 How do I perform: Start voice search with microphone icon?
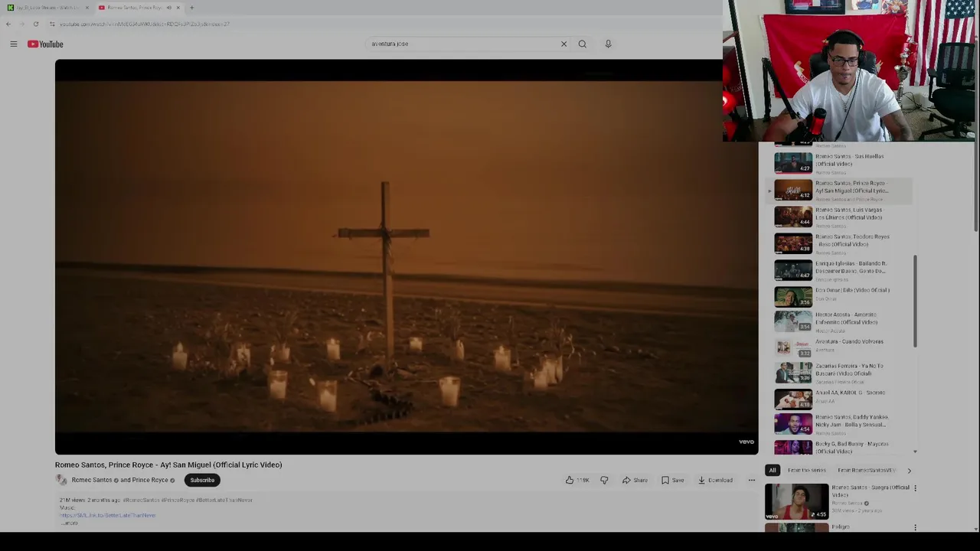tap(608, 44)
